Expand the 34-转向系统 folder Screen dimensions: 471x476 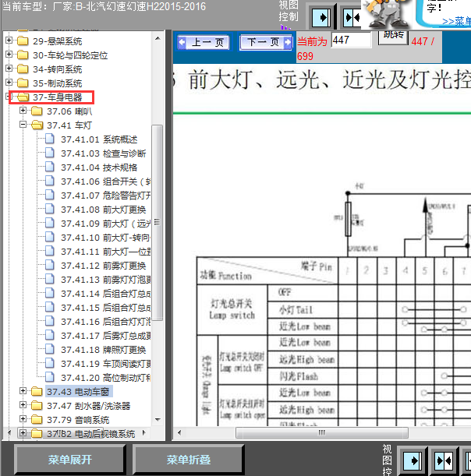click(9, 69)
